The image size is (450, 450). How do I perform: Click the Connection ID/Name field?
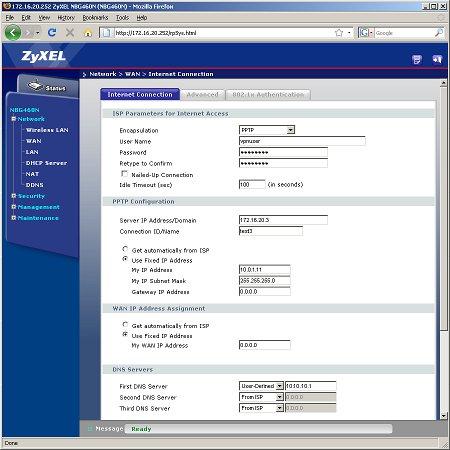click(271, 231)
